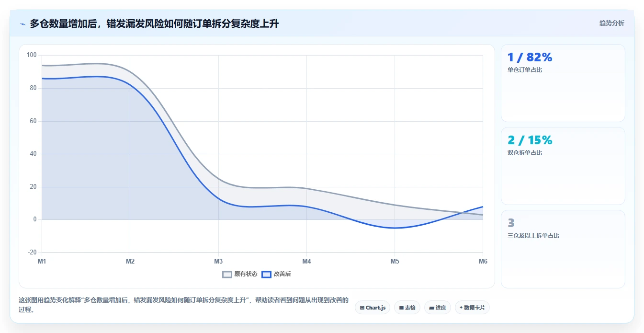Click the M3 axis label
The width and height of the screenshot is (644, 333).
218,261
